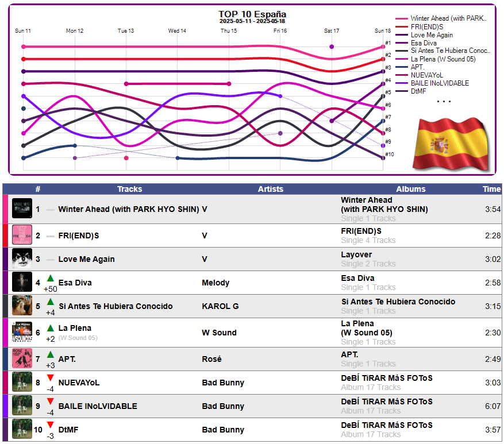Select Si Antes Te Hubiera Conoc.. legend entry
Screen dimensions: 504x444
point(443,51)
